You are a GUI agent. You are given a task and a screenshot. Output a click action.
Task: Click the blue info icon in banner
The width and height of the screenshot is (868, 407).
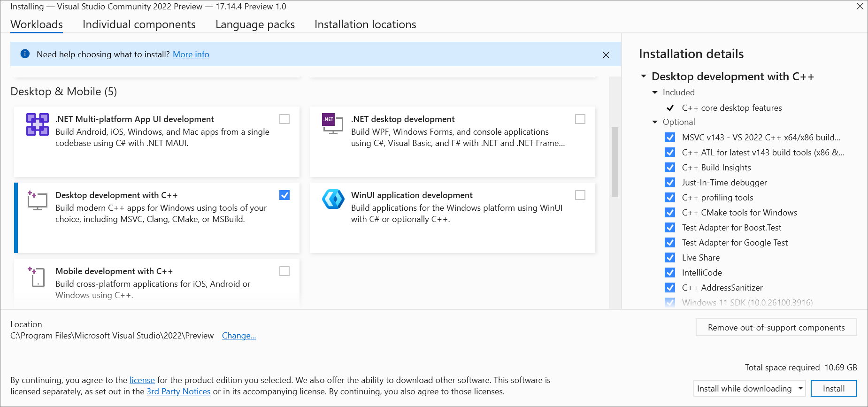(25, 54)
